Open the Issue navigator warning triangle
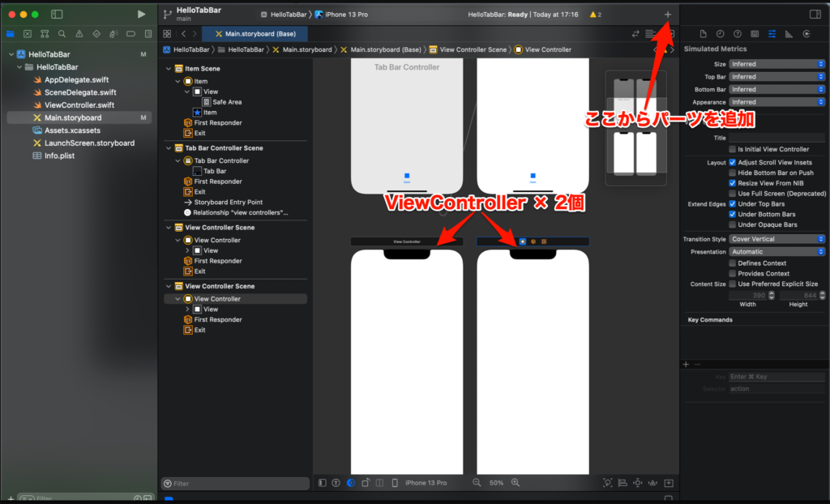Screen dimensions: 830x504 coord(80,34)
